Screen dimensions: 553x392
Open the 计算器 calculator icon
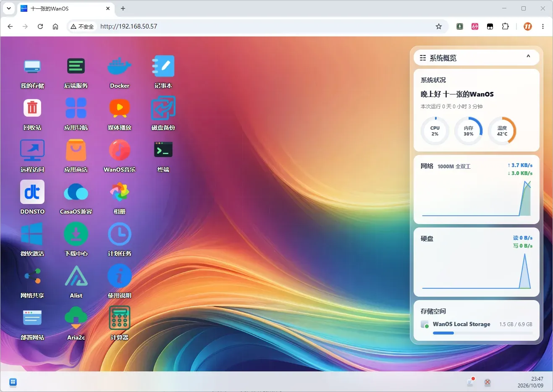(120, 318)
